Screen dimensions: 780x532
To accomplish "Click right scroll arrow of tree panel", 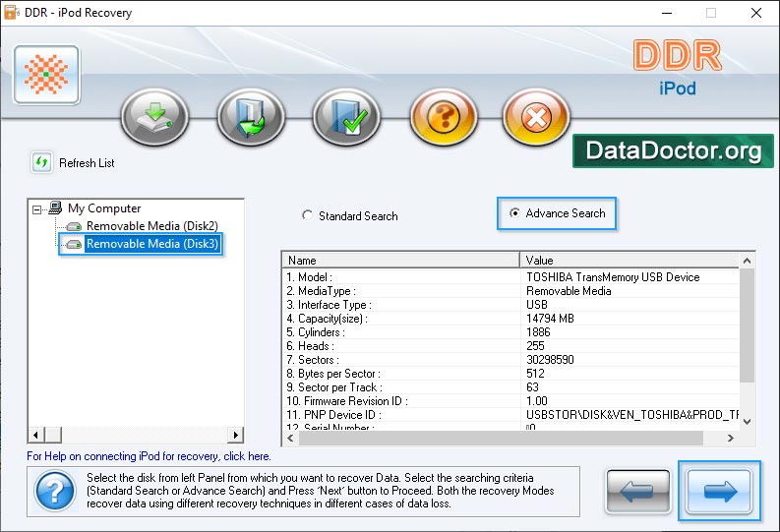I will tap(235, 435).
